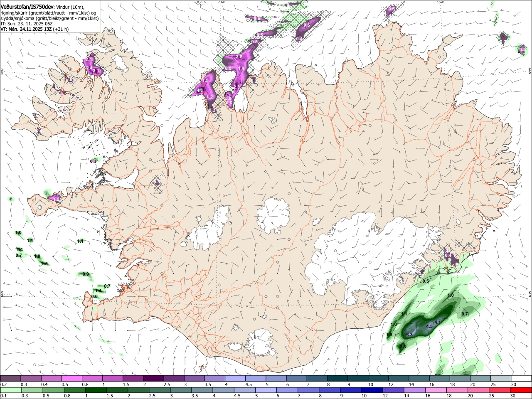The image size is (532, 399).
Task: Click the 0.2 label on top legend row
Action: [x=3, y=384]
